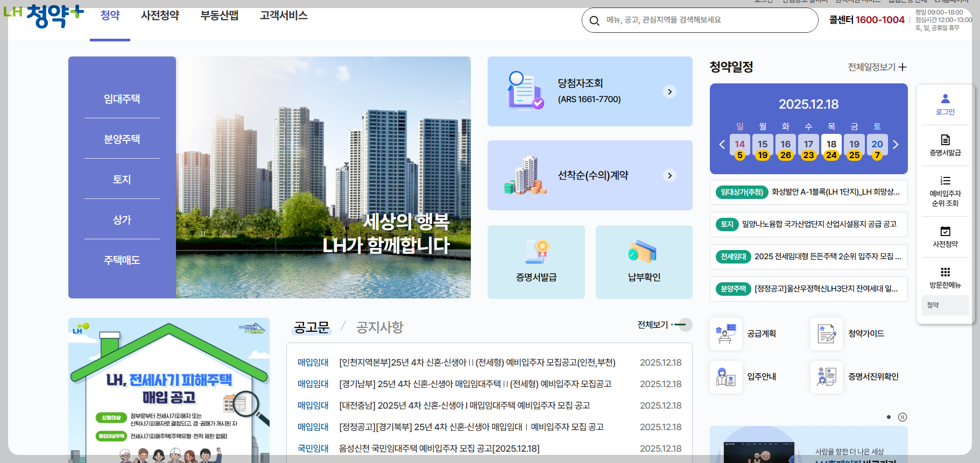Pause the banner slideshow button

pos(903,417)
